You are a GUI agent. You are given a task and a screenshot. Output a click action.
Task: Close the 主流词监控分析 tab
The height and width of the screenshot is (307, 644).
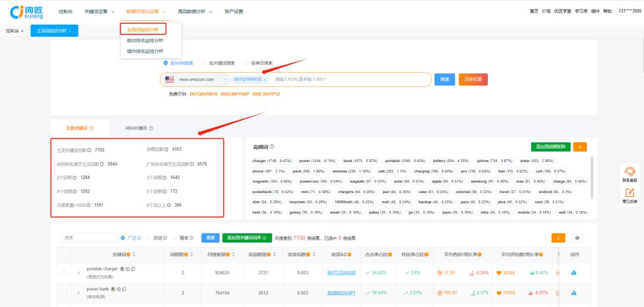click(x=70, y=31)
